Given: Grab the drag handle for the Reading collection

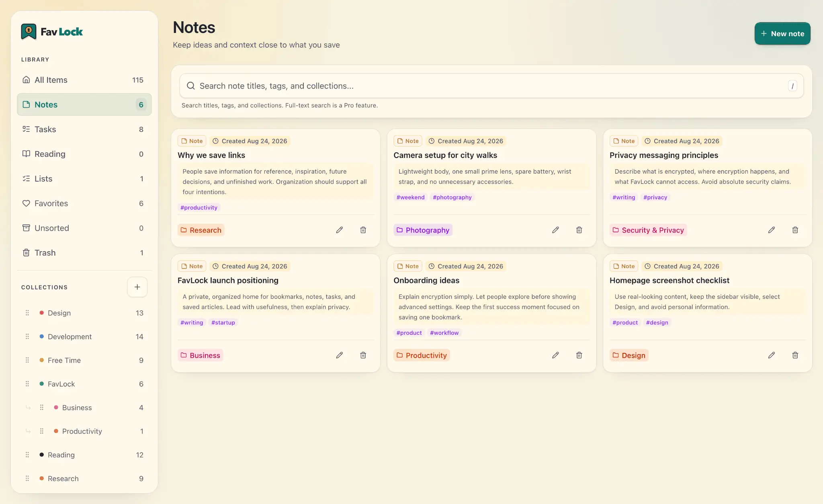Looking at the screenshot, I should point(27,455).
